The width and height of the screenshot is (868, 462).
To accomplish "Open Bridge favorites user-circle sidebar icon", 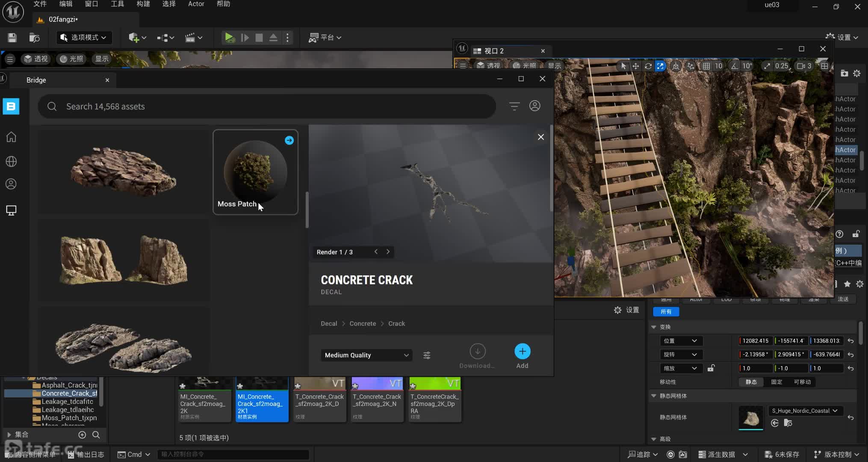I will tap(11, 184).
